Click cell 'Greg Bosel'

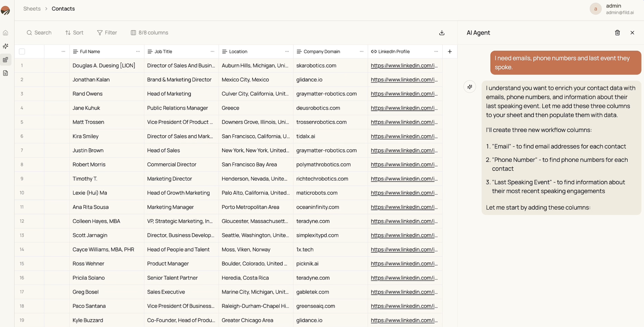click(107, 292)
